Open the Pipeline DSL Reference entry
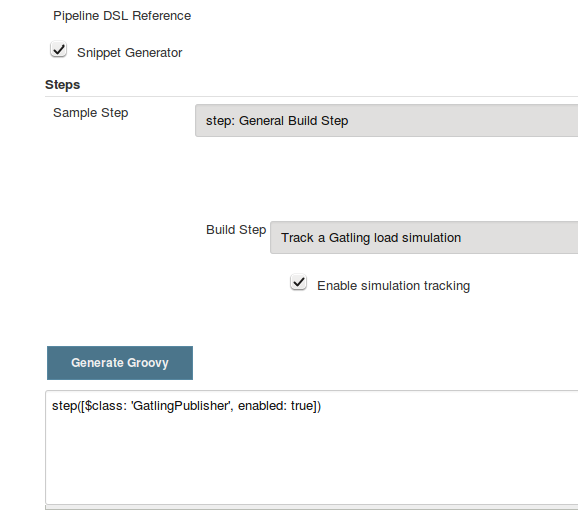The width and height of the screenshot is (578, 516). point(122,16)
